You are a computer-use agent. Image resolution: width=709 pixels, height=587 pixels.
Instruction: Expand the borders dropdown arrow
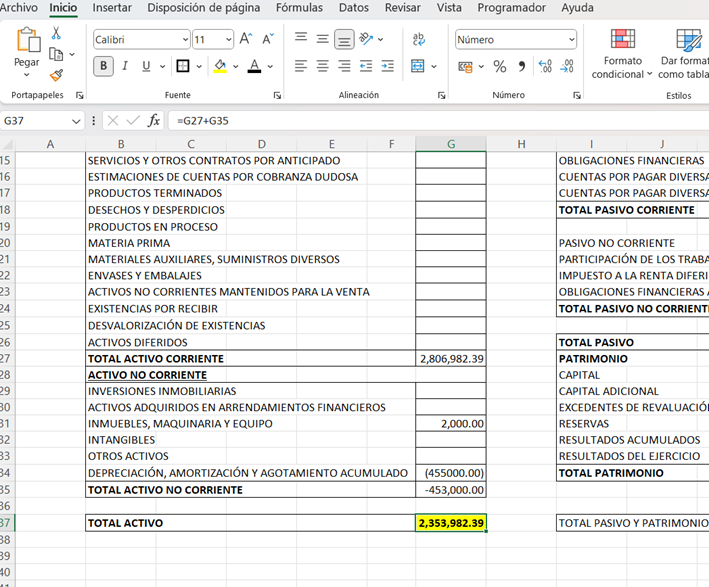click(199, 66)
